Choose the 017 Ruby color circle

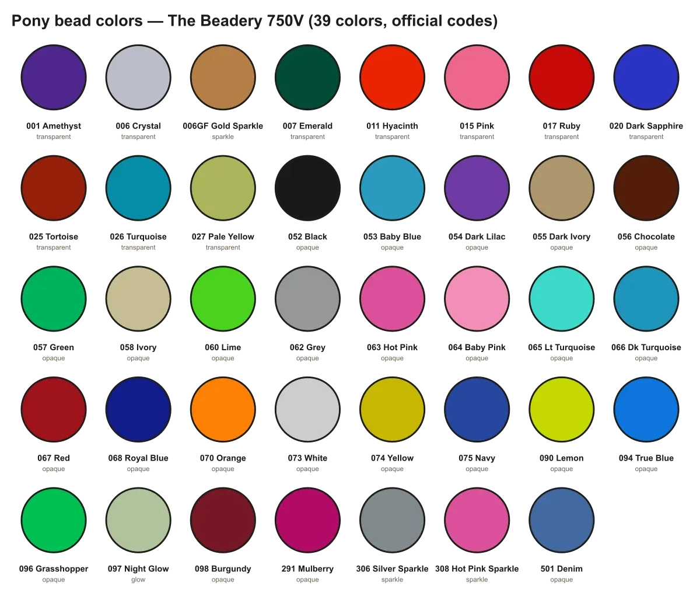click(x=562, y=78)
